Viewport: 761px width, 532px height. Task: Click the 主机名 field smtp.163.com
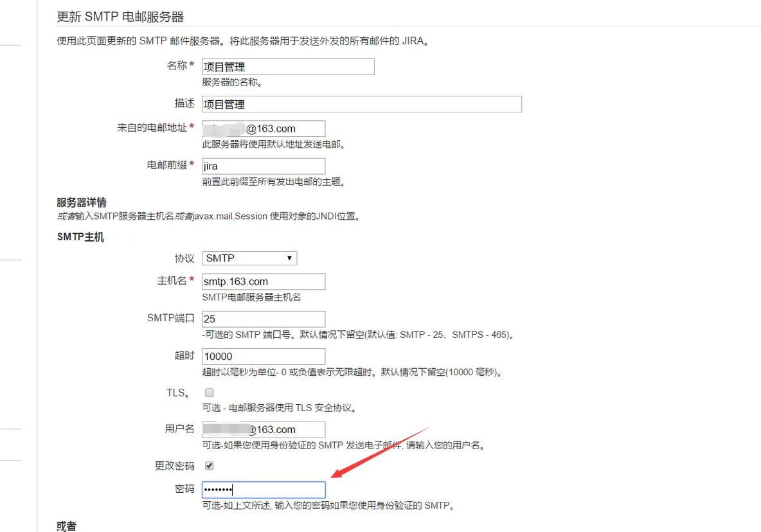tap(264, 282)
